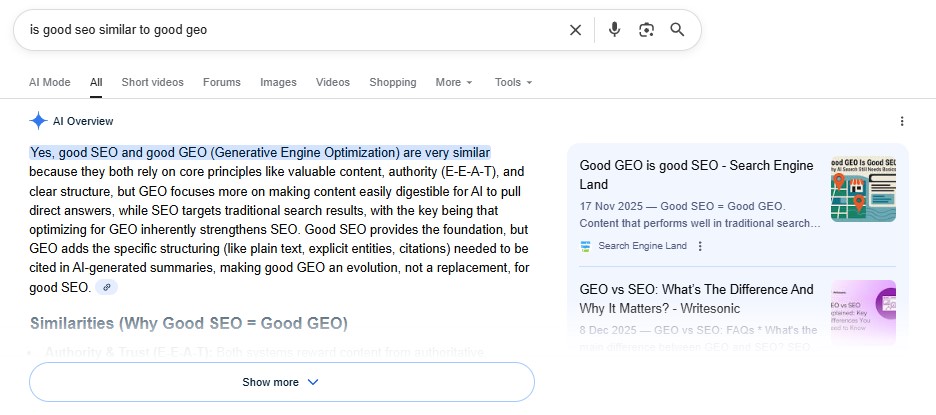
Task: Click 'Similarities (Why Good SEO = Good GEO)' heading
Action: pyautogui.click(x=189, y=324)
